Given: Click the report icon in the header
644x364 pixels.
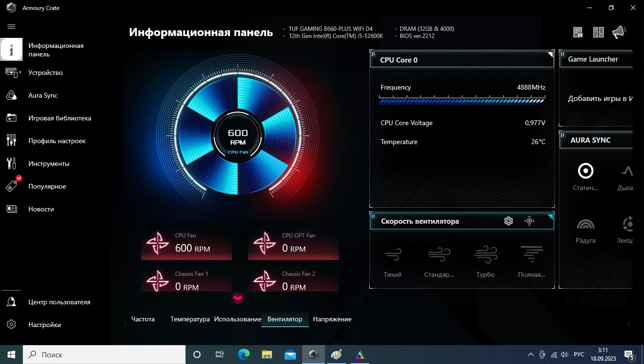Looking at the screenshot, I should (578, 32).
